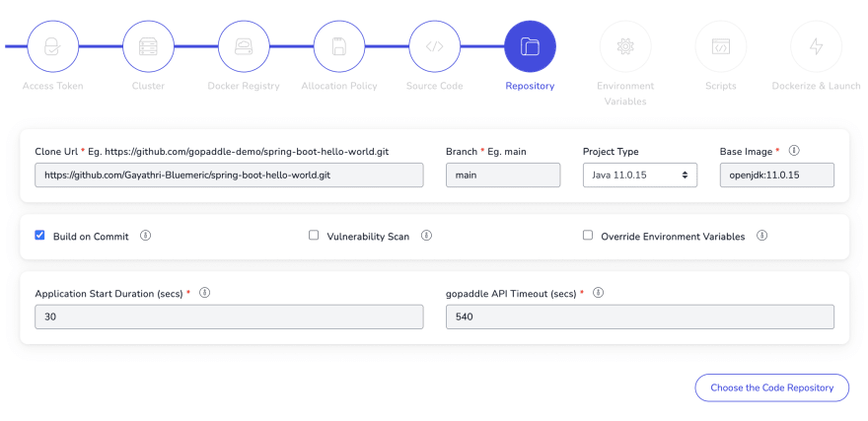Click the Vulnerability Scan label text
This screenshot has width=868, height=421.
coord(368,237)
